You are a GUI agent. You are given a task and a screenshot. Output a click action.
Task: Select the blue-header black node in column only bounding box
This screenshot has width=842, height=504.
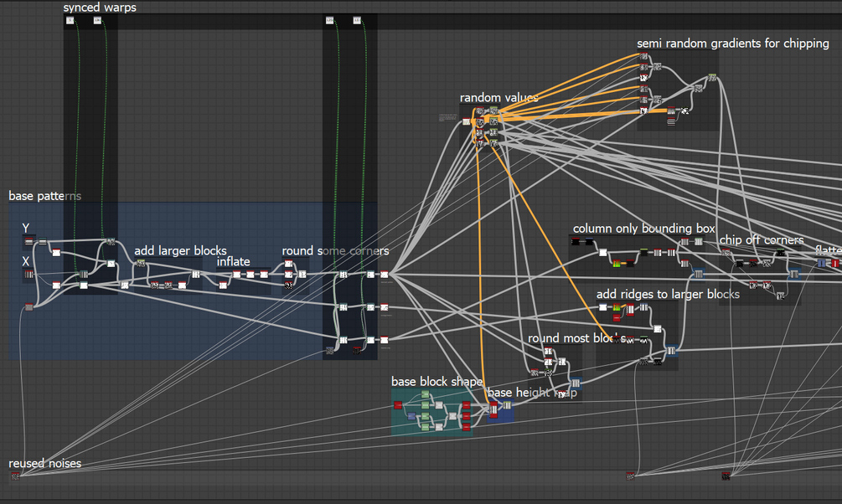589,241
